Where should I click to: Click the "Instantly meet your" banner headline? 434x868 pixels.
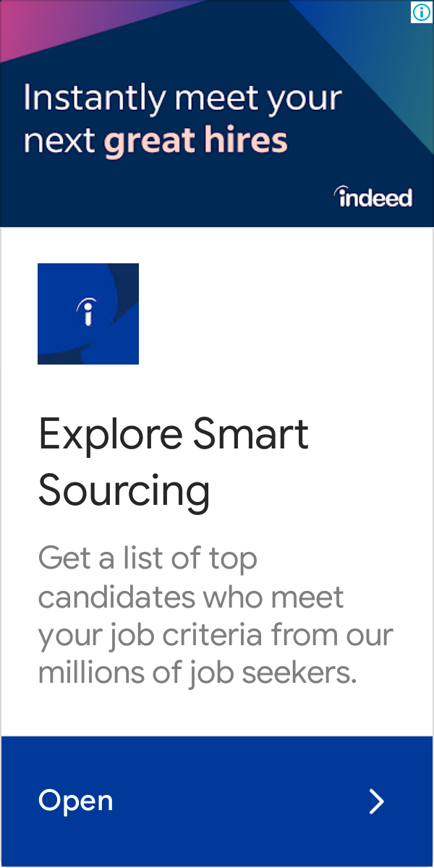182,99
